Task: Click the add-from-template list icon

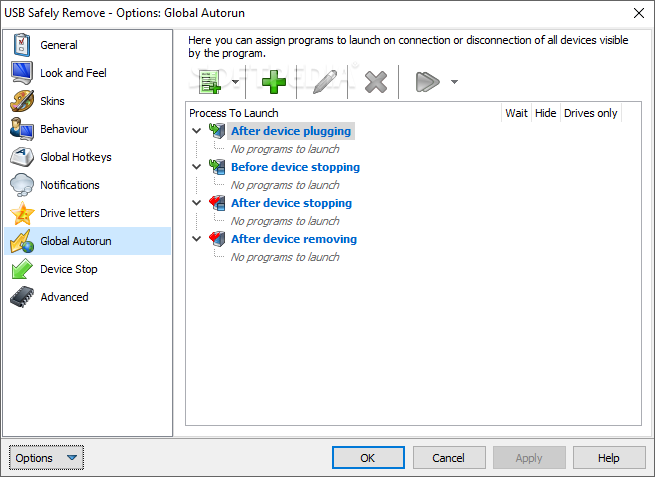Action: tap(210, 82)
